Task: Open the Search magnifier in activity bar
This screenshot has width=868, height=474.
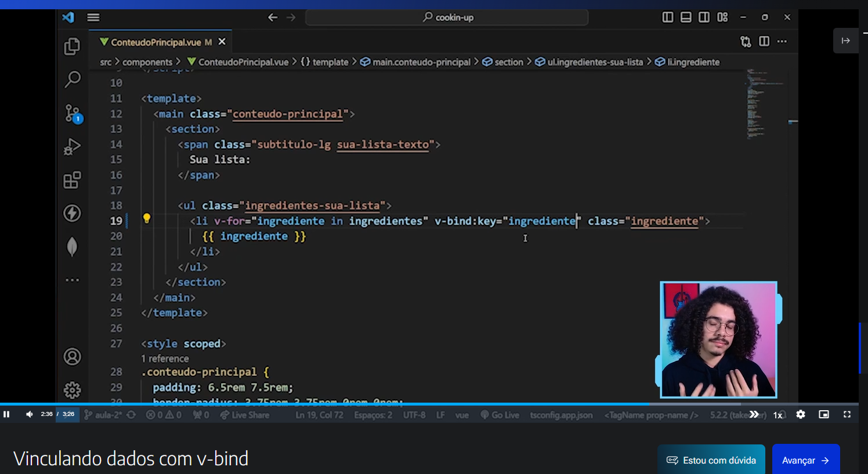Action: pyautogui.click(x=72, y=79)
